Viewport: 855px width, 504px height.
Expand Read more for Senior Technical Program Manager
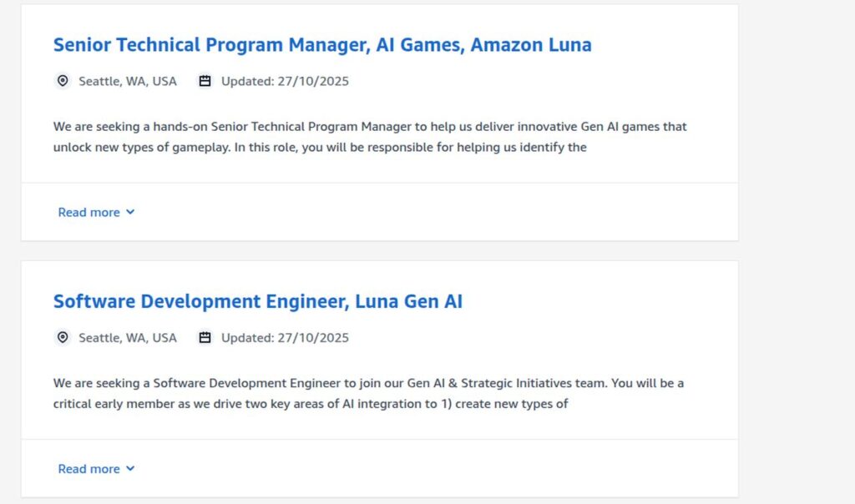click(x=96, y=212)
